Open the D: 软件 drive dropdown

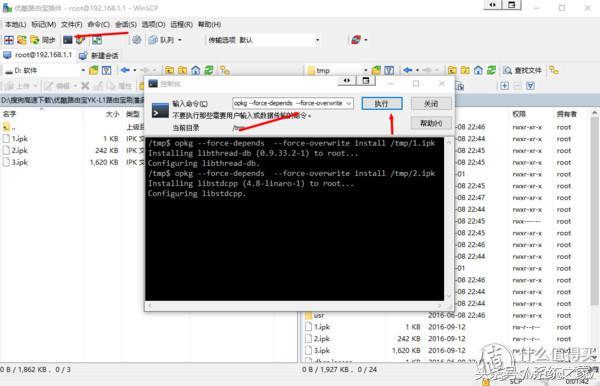pos(82,70)
